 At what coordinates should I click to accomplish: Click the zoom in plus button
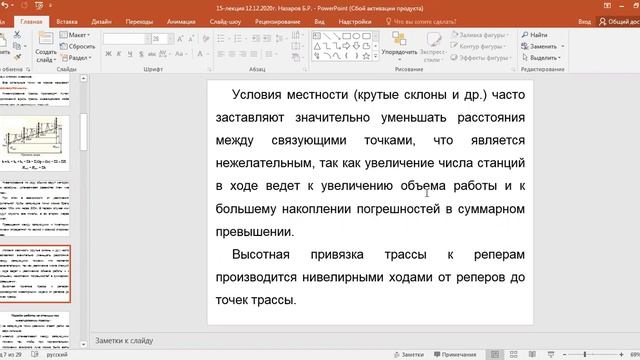(x=621, y=354)
